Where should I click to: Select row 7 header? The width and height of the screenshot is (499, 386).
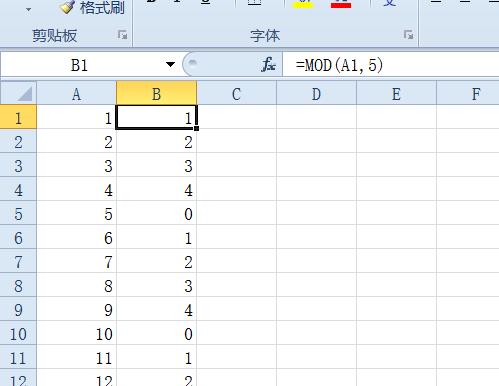tap(18, 261)
